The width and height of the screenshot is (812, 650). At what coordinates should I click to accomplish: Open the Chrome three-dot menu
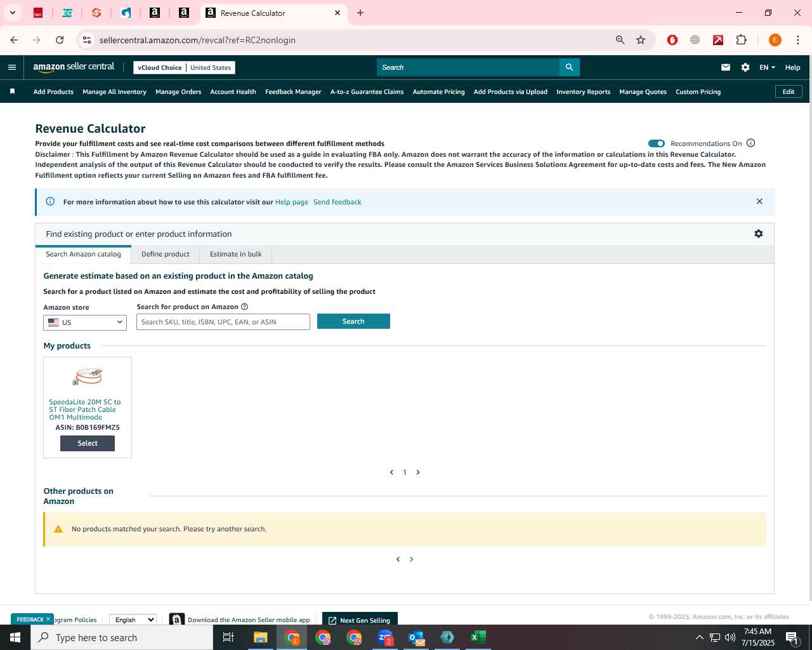(x=798, y=40)
